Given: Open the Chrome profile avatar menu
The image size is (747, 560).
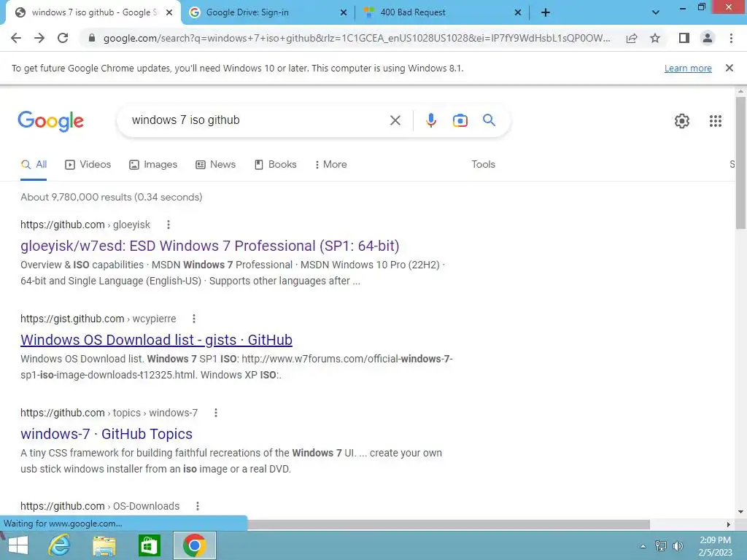Looking at the screenshot, I should (708, 38).
